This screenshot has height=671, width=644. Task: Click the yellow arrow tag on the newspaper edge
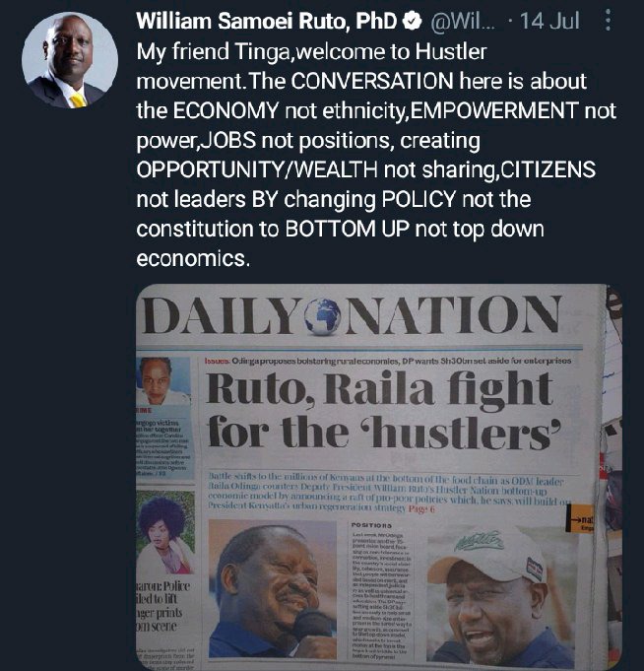point(579,518)
